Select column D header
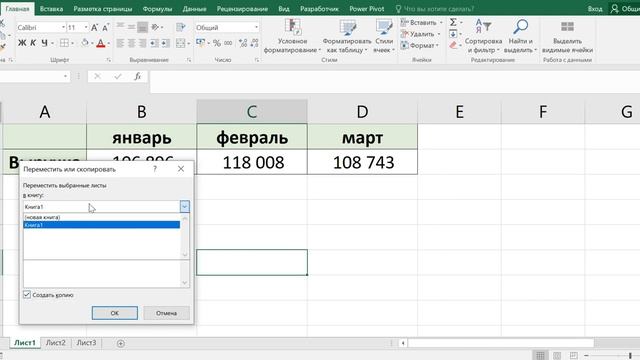 click(x=362, y=111)
